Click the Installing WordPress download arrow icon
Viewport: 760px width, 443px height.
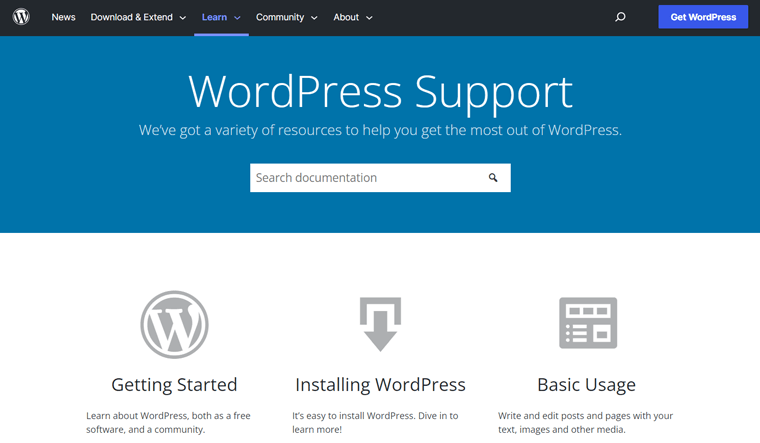[380, 324]
